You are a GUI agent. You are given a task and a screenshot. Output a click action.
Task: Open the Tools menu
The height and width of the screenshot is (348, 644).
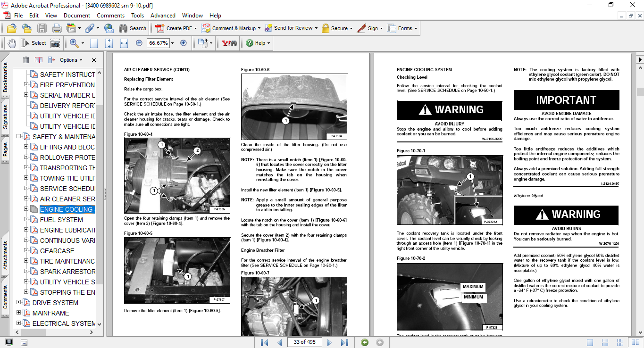coord(137,16)
